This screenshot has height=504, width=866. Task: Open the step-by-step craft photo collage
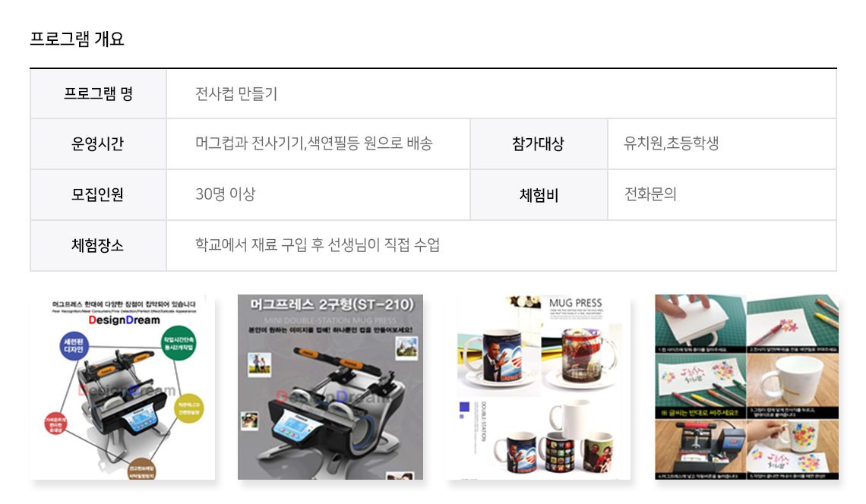(x=746, y=386)
